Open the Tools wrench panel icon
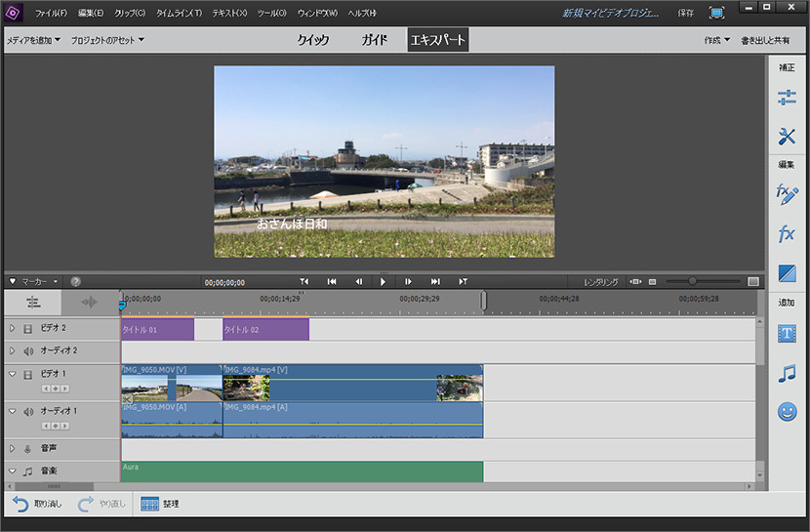 787,138
